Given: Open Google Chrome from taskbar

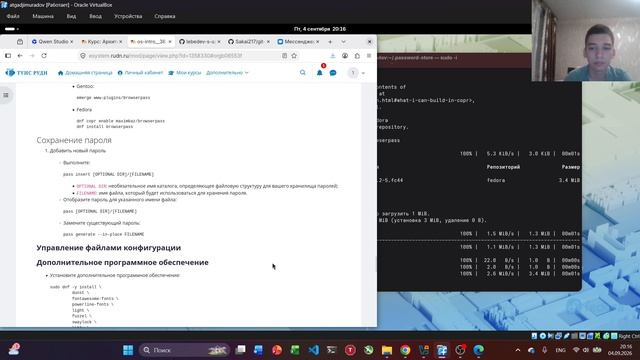Looking at the screenshot, I should (x=405, y=350).
